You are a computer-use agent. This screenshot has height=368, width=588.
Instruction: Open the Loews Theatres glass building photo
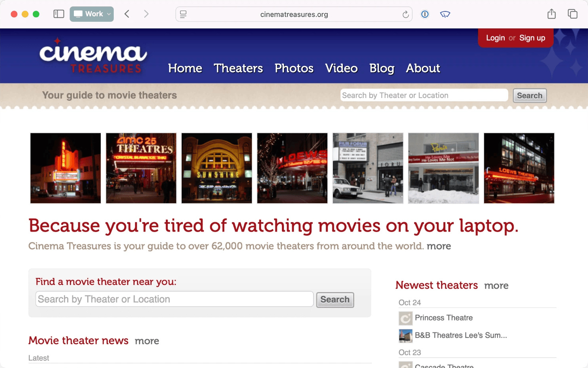(x=519, y=168)
